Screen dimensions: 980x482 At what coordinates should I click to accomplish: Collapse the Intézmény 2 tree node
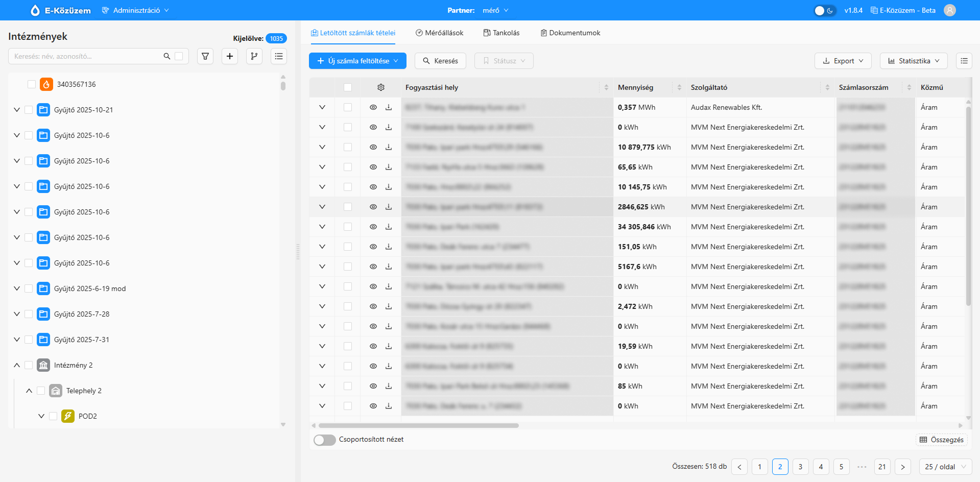17,365
